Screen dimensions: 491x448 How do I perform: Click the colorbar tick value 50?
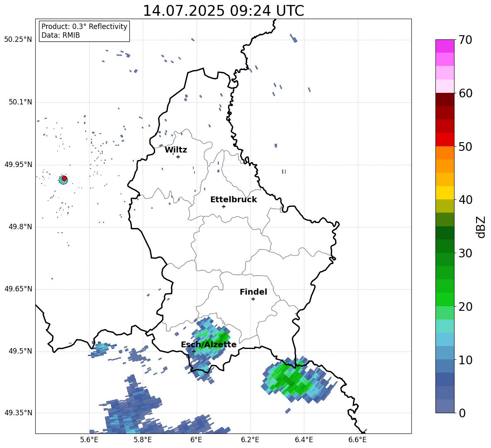coord(465,146)
